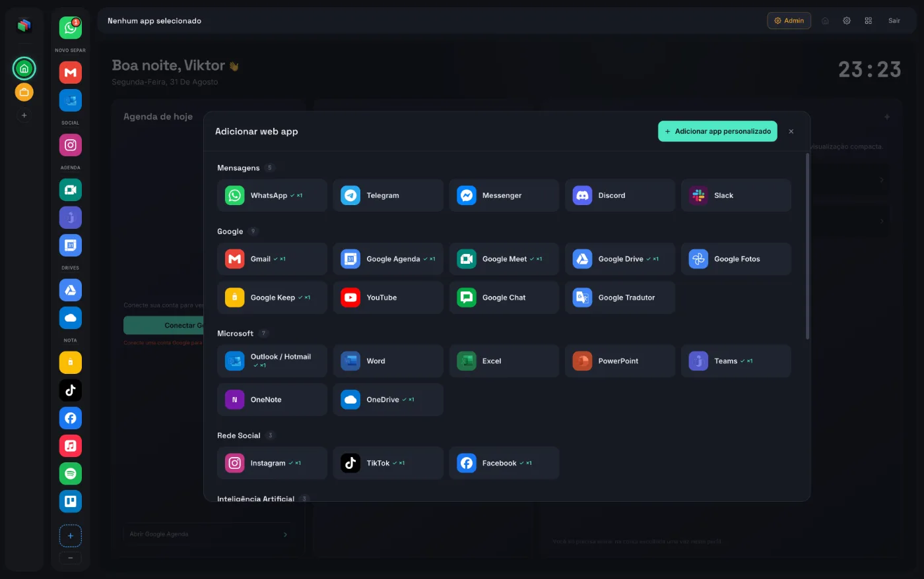Screen dimensions: 924x579
Task: Click Adicionar app personalizado
Action: click(717, 131)
